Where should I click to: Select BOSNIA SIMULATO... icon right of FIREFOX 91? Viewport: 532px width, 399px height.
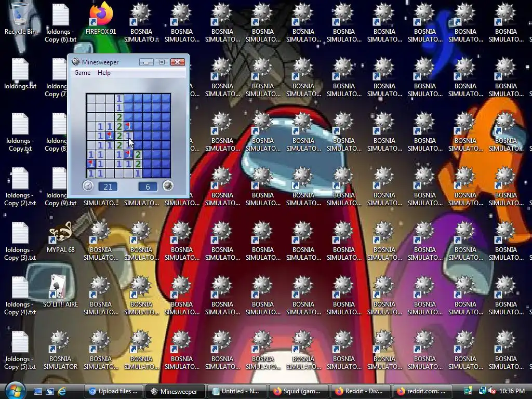141,22
